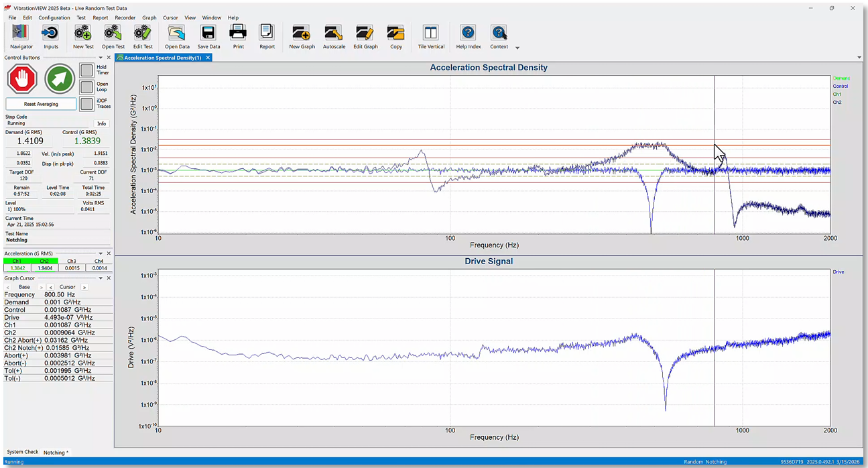Screen dimensions: 868x468
Task: Click the Edit Test toolbar icon
Action: coord(142,37)
